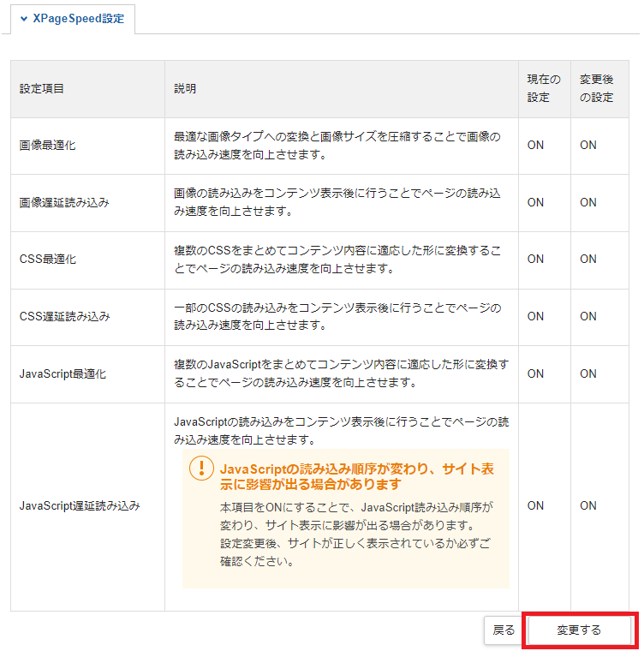Click JavaScript遅延読み込み current setting ON value

point(535,505)
